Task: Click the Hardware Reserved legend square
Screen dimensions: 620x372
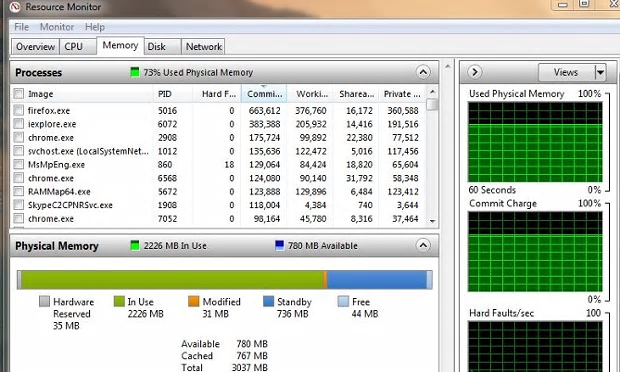Action: click(44, 302)
